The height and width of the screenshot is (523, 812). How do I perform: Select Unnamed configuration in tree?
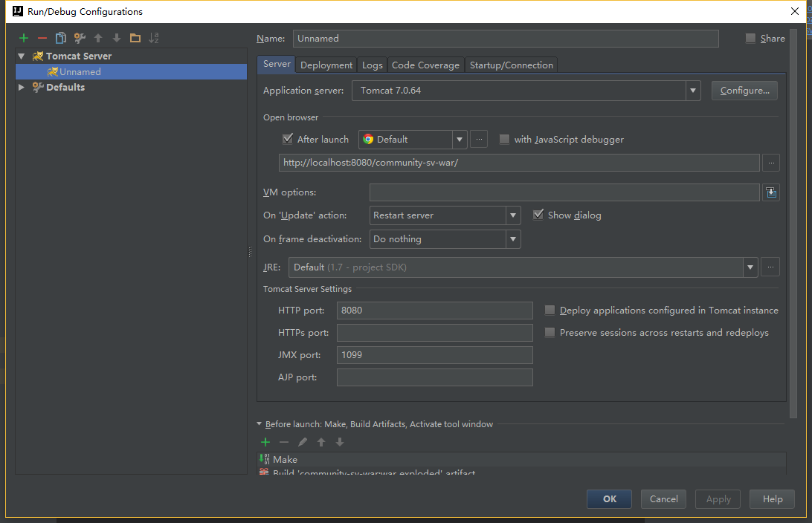coord(132,72)
